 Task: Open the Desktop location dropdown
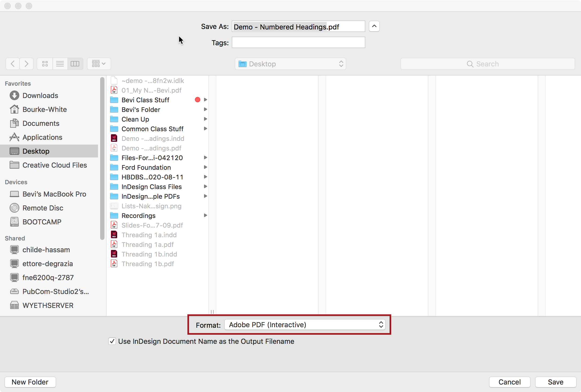[290, 64]
